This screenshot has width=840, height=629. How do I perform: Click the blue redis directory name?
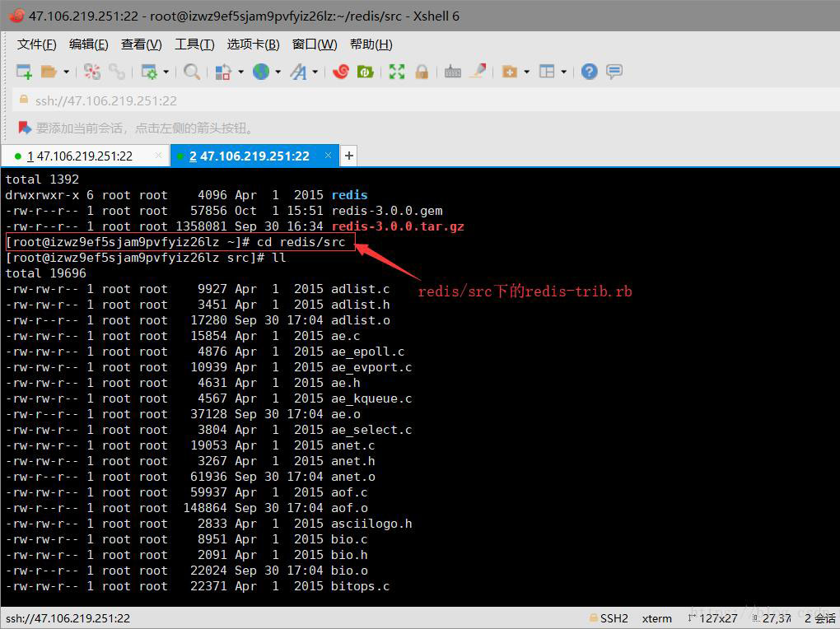click(x=349, y=195)
